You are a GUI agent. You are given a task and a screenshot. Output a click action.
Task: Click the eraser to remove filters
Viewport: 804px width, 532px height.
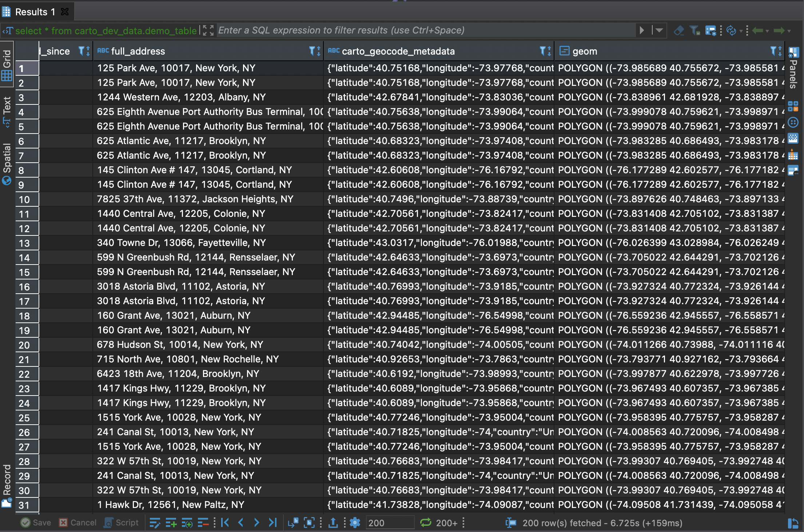point(679,31)
